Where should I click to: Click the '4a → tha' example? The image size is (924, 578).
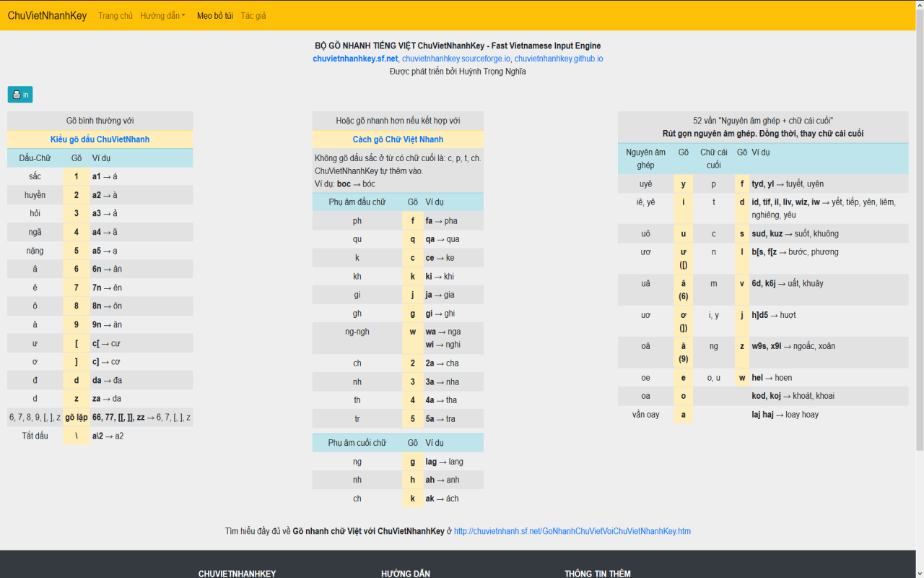(441, 400)
